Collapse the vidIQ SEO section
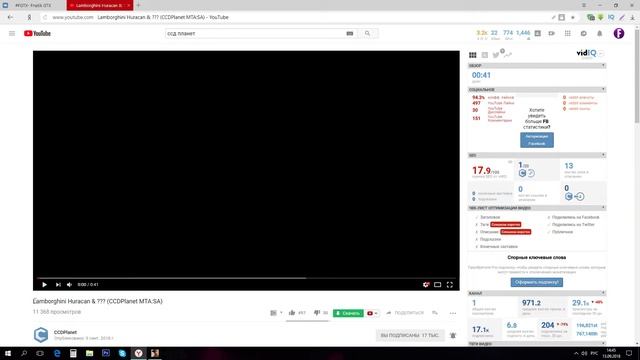 (603, 155)
